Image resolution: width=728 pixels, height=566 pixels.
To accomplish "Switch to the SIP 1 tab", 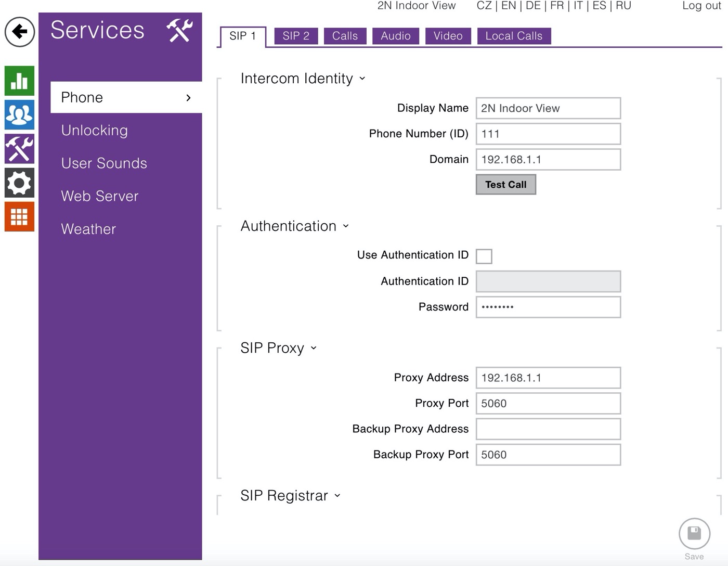I will (243, 36).
